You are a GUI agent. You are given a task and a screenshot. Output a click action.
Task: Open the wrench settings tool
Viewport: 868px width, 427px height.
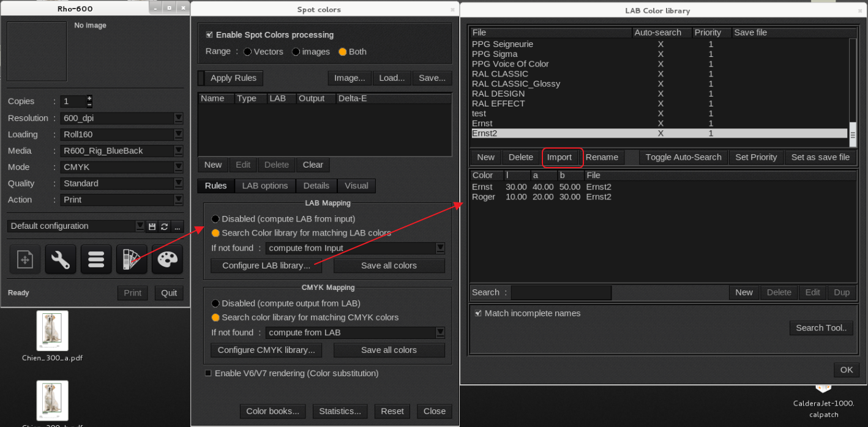point(60,259)
